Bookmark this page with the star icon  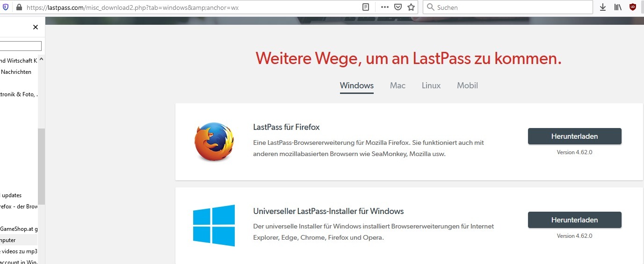tap(411, 7)
